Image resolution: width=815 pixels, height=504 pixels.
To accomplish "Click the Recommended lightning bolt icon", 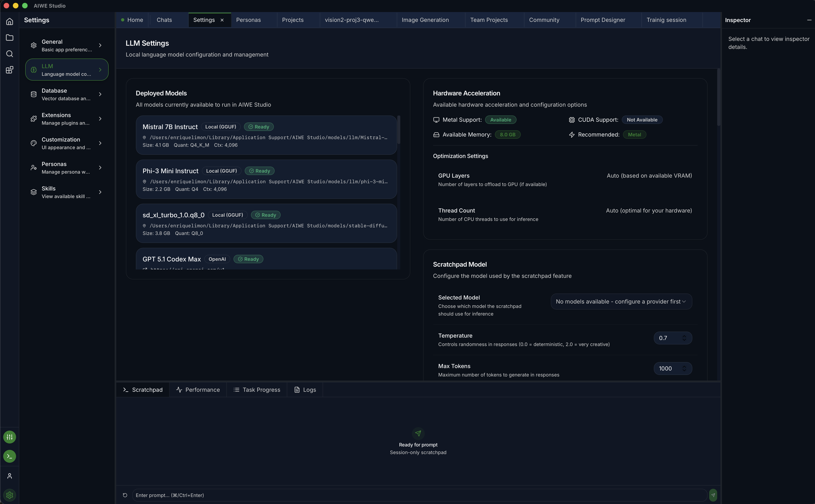I will point(572,135).
